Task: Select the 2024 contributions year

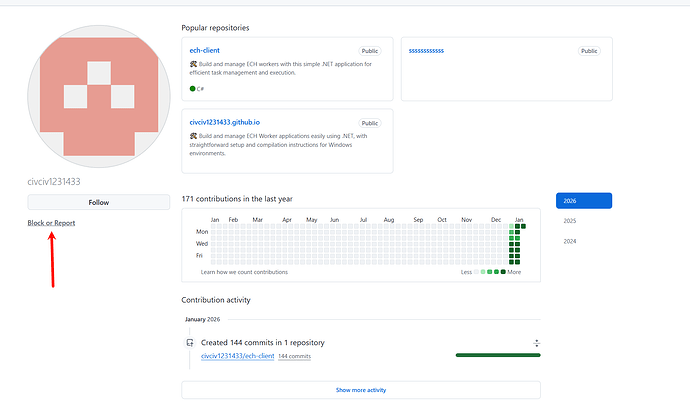Action: point(569,241)
